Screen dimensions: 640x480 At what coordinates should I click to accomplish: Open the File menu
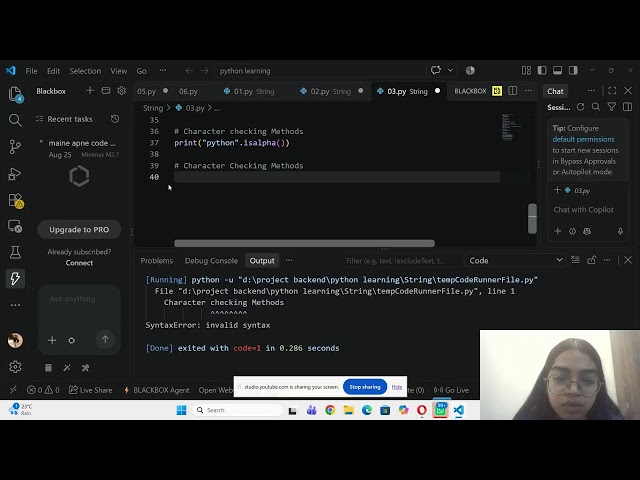[31, 71]
